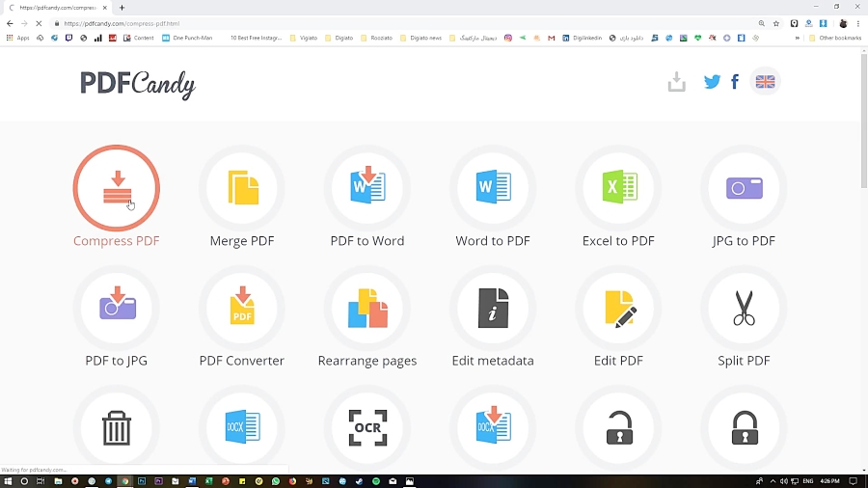
Task: Open the Digiato bookmarks folder
Action: (x=339, y=39)
